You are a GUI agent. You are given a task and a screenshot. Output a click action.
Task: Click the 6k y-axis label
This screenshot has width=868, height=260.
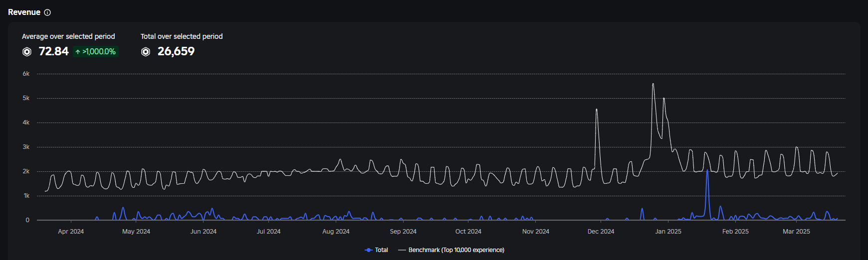pyautogui.click(x=26, y=74)
